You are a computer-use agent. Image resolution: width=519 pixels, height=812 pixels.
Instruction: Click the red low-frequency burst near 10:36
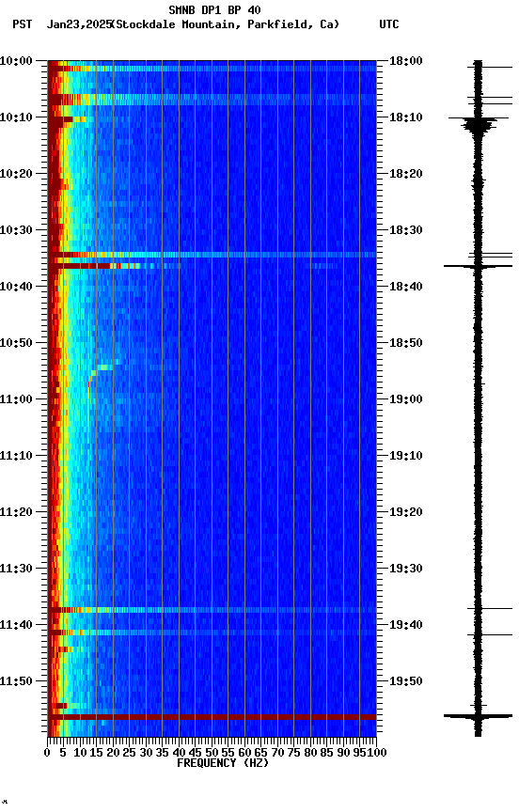click(x=93, y=266)
